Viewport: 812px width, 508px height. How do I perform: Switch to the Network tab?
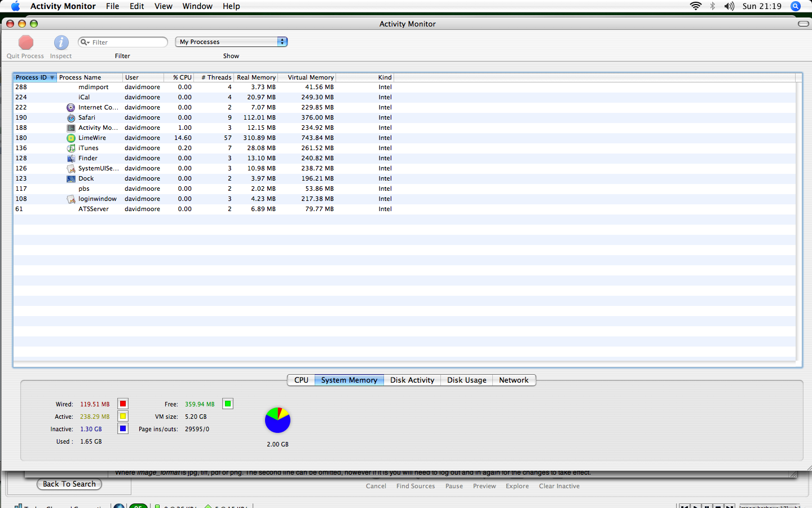514,380
